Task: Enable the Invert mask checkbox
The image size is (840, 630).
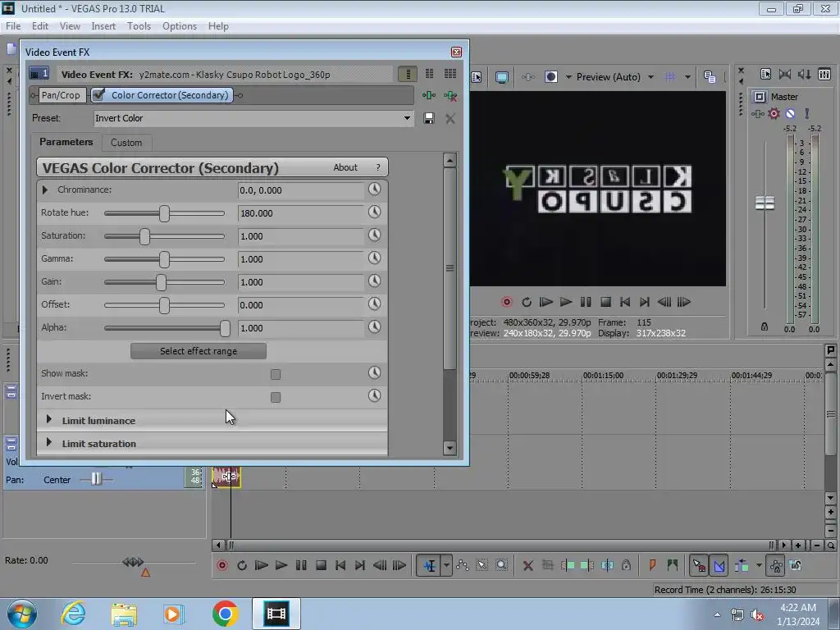Action: 276,397
